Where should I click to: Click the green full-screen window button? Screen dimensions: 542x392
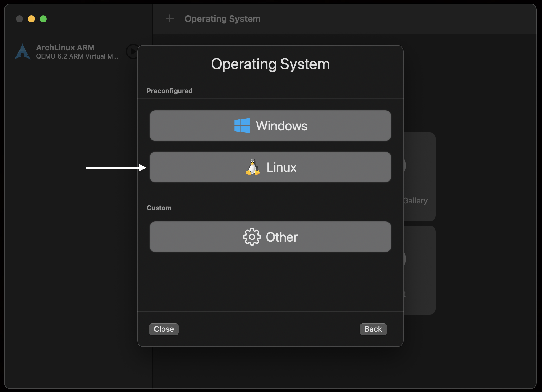point(43,19)
